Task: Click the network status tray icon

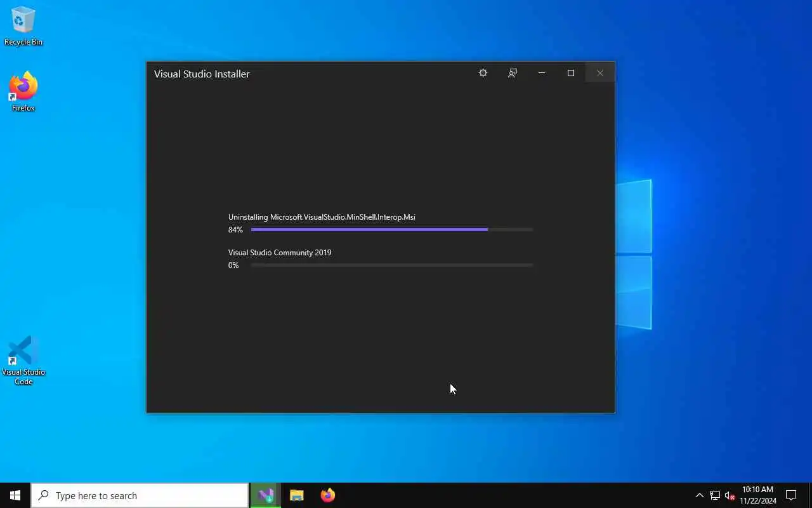Action: (714, 495)
